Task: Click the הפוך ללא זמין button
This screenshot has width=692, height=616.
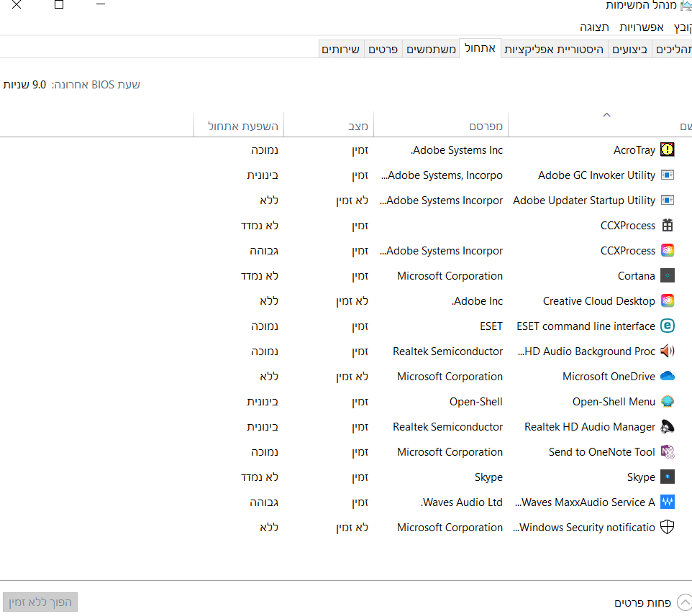Action: [40, 602]
